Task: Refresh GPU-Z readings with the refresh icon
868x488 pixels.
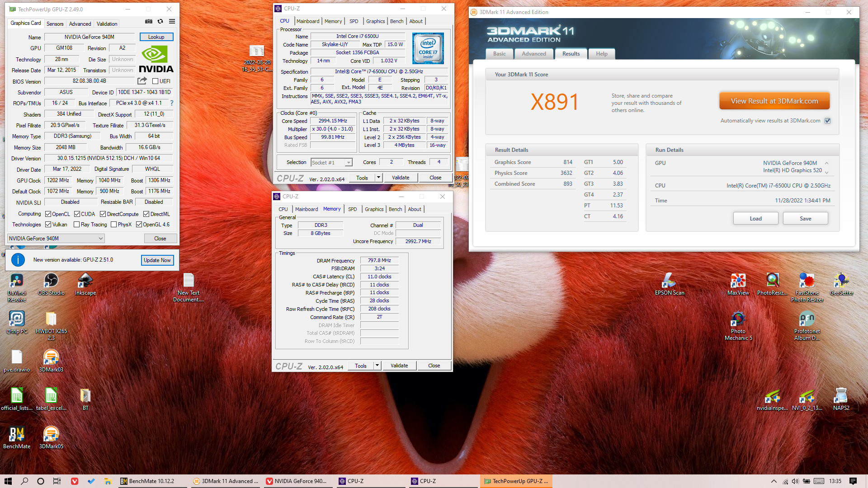Action: pyautogui.click(x=160, y=21)
